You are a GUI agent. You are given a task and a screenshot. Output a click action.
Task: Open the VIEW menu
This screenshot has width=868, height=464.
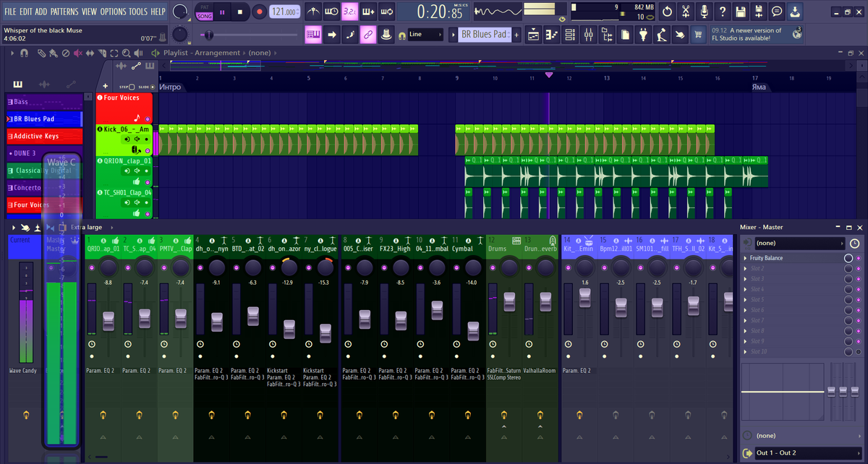coord(89,12)
